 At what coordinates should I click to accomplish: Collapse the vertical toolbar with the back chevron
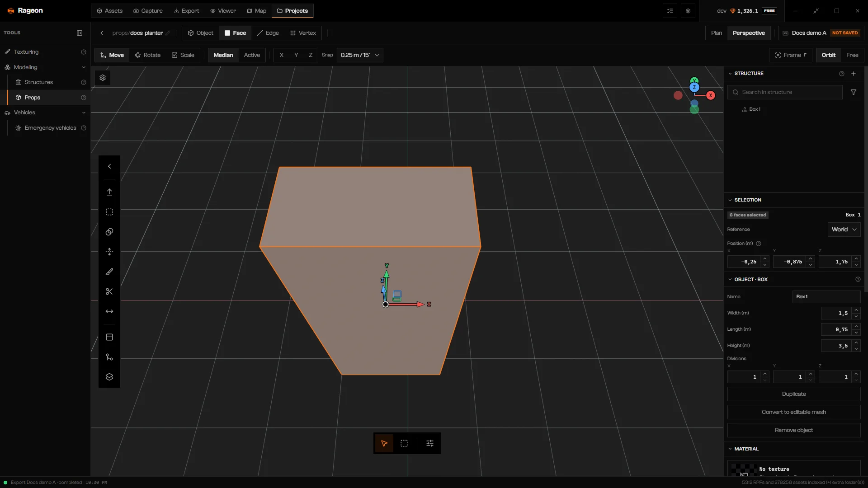click(109, 166)
